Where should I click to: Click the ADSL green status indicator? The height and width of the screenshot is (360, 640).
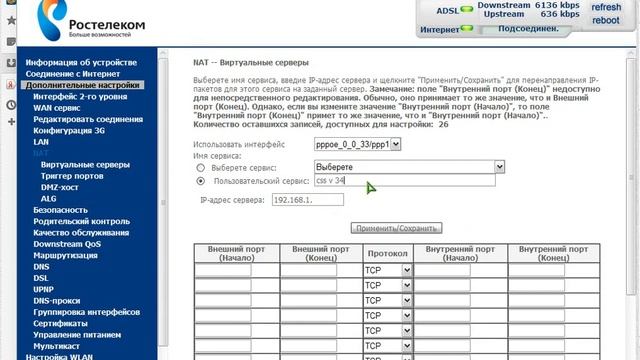(467, 9)
